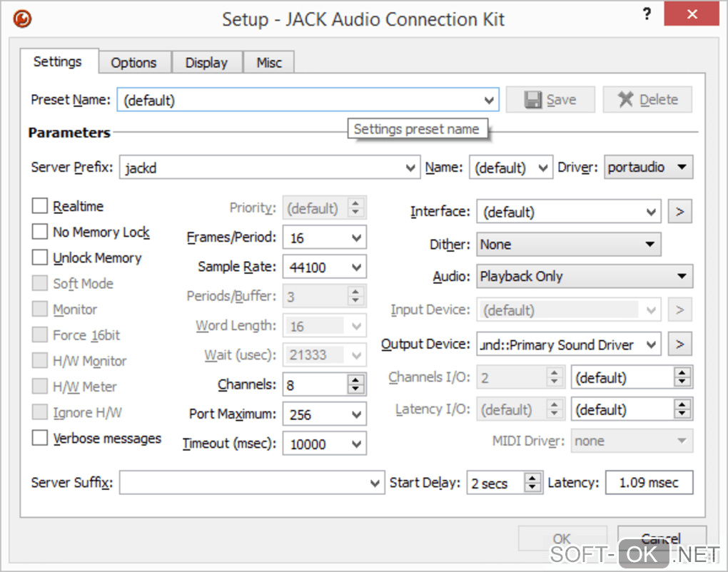Increase Channels with the spinner arrows

click(355, 380)
